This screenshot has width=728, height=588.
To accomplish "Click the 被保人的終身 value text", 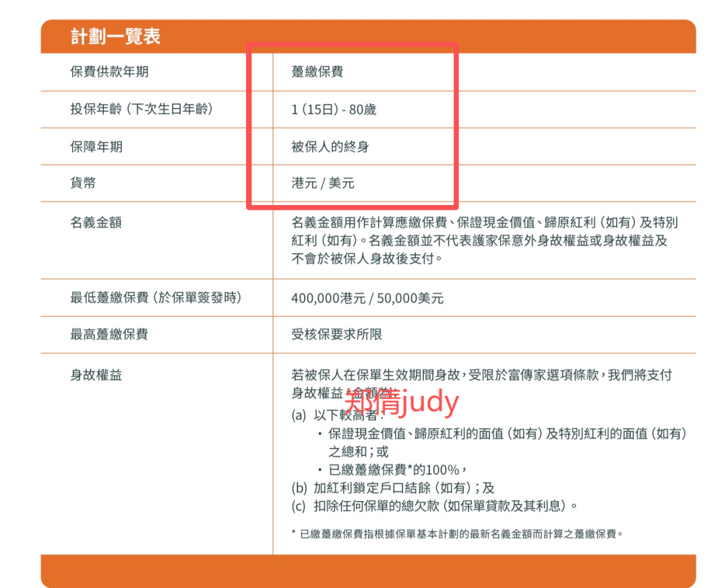I will 330,146.
